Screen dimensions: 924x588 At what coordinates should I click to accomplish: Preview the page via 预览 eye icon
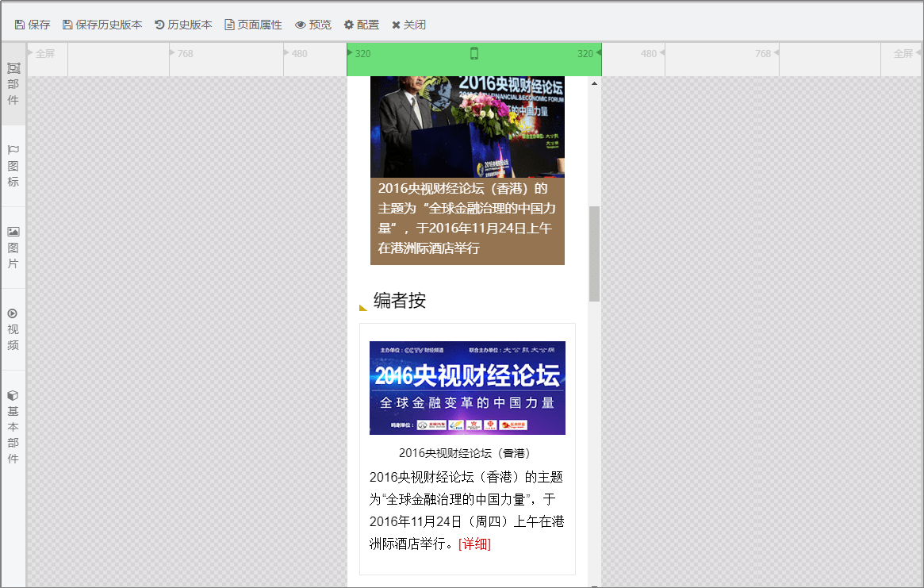tap(312, 24)
